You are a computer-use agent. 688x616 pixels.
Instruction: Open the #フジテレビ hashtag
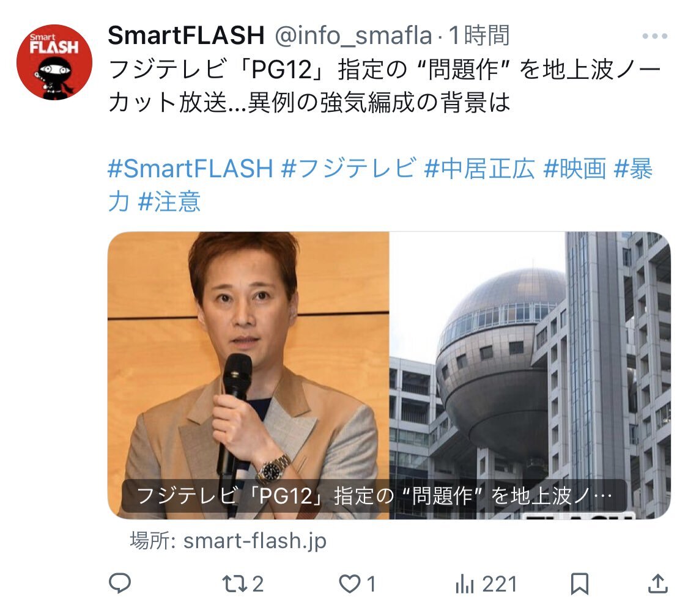coord(349,168)
